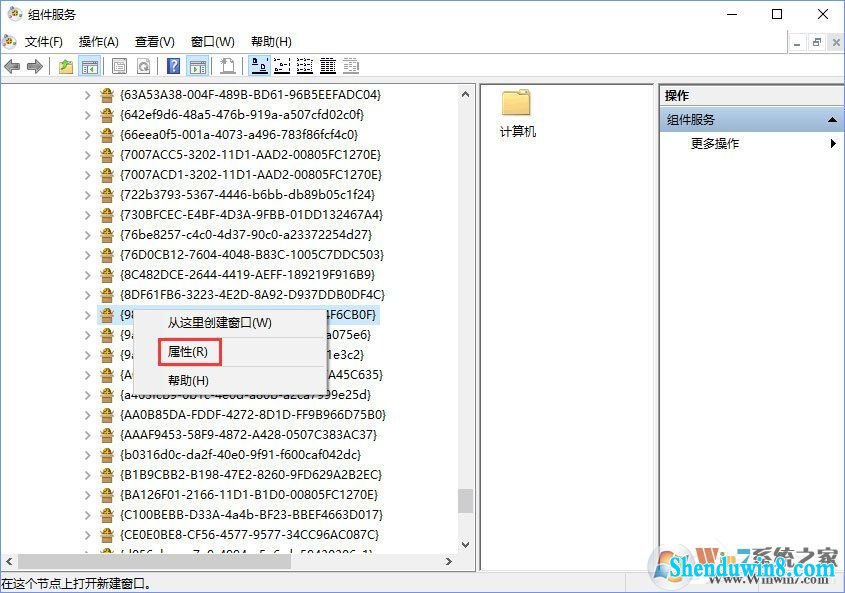This screenshot has width=845, height=593.
Task: Click the package icon beside {63A53A38-004F-489B…}
Action: click(107, 95)
